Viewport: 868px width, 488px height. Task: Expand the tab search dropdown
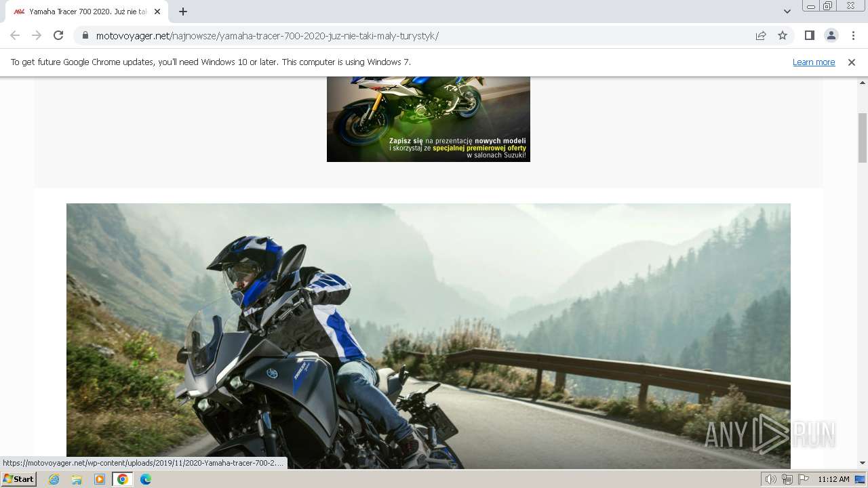click(787, 12)
